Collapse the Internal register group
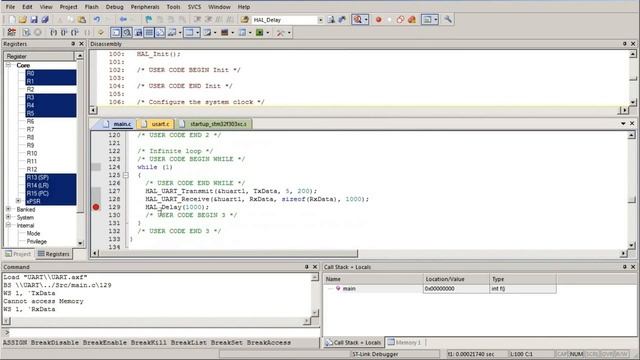640x360 pixels. (8, 225)
